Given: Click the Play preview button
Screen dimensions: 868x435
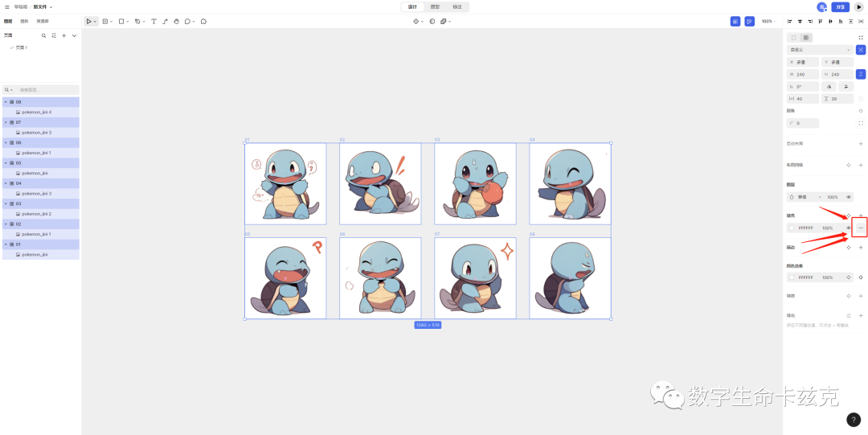Looking at the screenshot, I should (x=859, y=7).
